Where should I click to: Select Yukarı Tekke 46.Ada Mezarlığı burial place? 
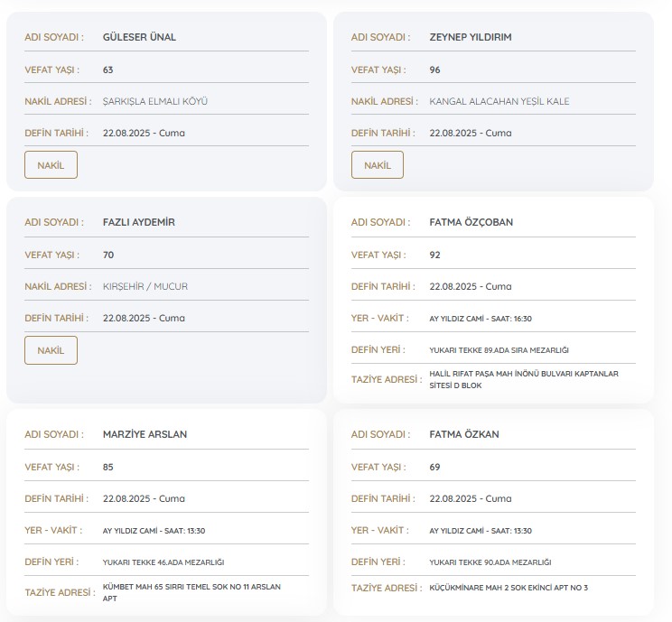click(163, 562)
